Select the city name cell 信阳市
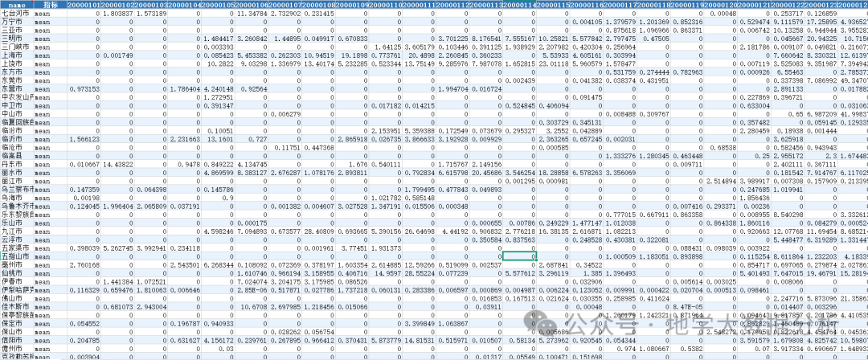The width and height of the screenshot is (868, 360). (x=17, y=341)
